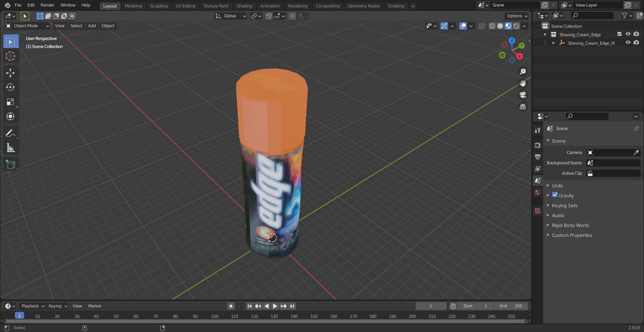Disable render for Shaving_Cream_Edge collection camera icon
This screenshot has height=332, width=644.
tap(636, 34)
